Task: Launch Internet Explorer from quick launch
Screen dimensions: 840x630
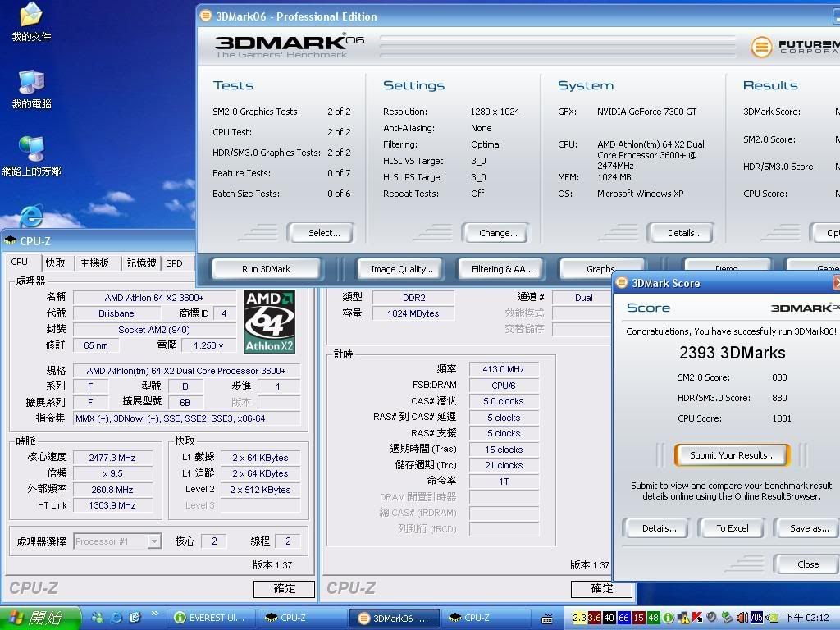Action: point(116,618)
